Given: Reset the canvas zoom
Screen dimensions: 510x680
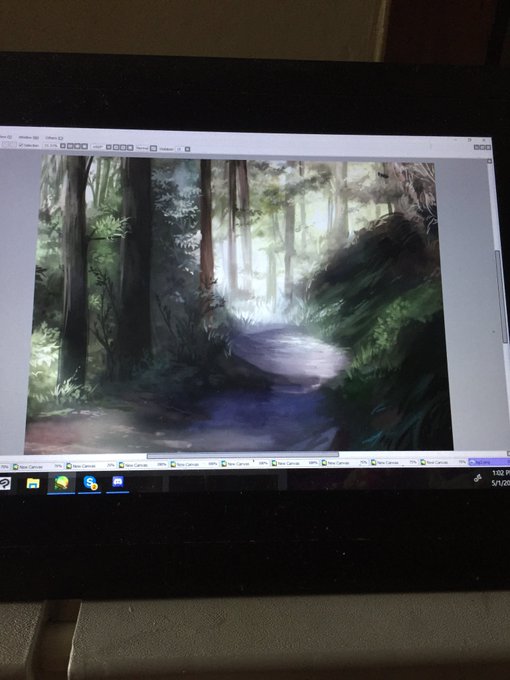Looking at the screenshot, I should [x=85, y=146].
